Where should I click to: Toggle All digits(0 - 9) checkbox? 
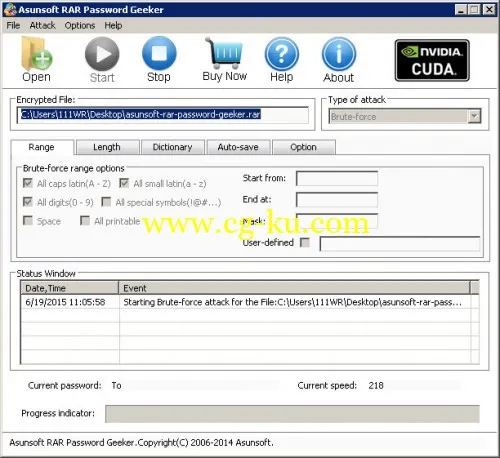(28, 202)
